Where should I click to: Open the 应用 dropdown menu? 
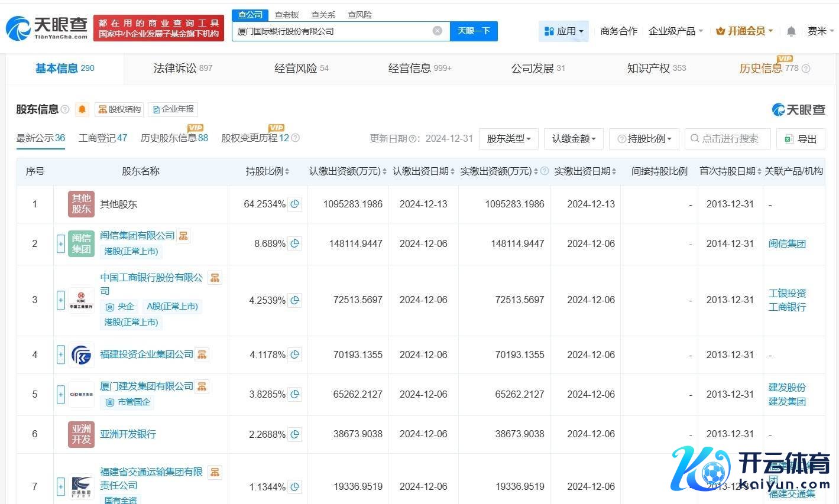pos(563,31)
